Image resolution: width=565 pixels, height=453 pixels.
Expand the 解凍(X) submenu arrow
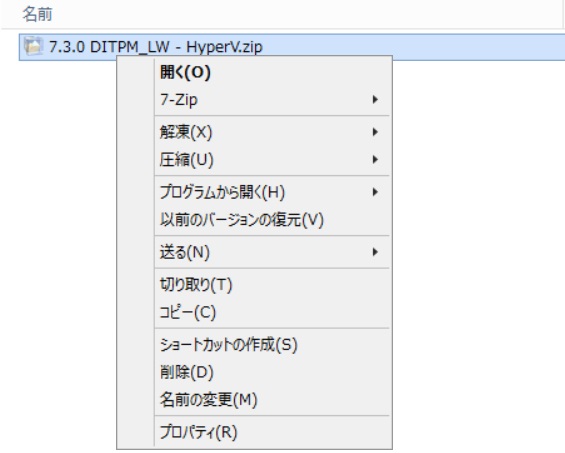pyautogui.click(x=375, y=132)
